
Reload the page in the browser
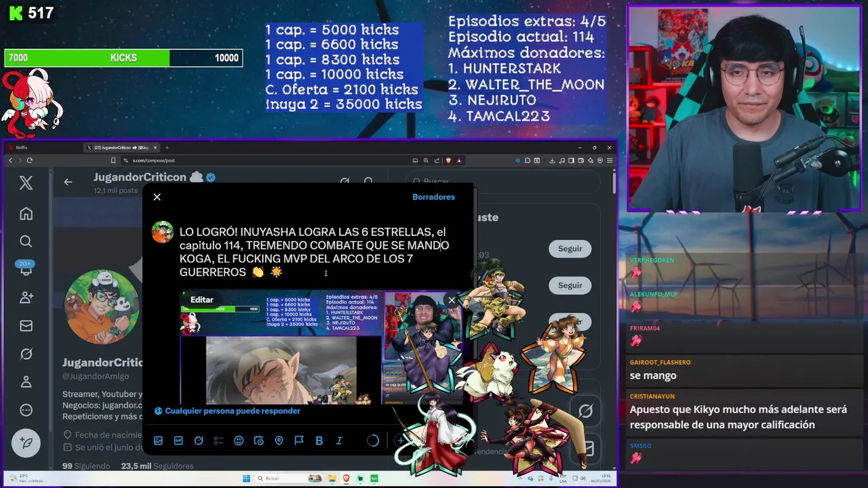tap(29, 161)
